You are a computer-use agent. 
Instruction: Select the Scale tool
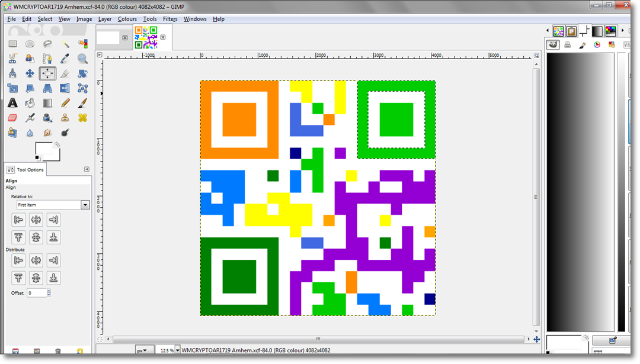click(x=12, y=88)
